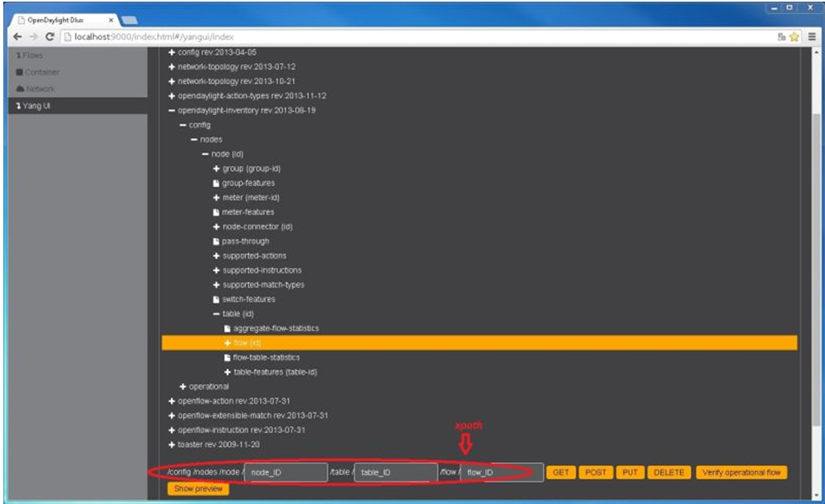Collapse table {id} branch
The height and width of the screenshot is (504, 825).
coord(216,314)
